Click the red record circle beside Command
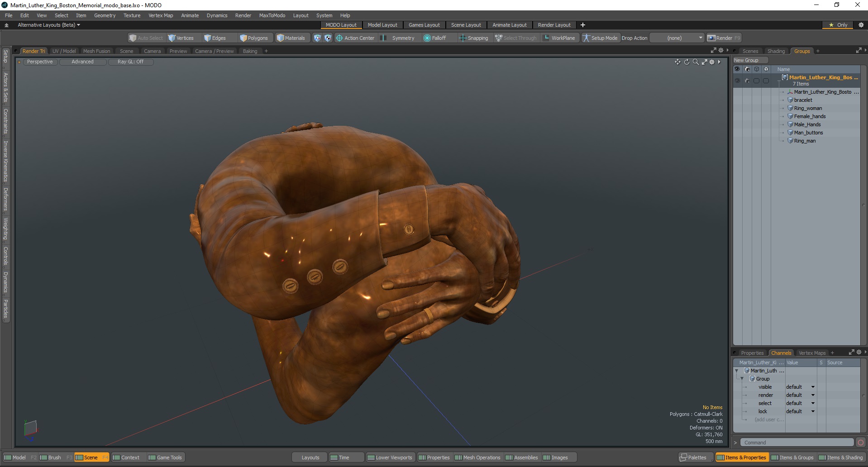Viewport: 868px width, 467px height. click(861, 443)
